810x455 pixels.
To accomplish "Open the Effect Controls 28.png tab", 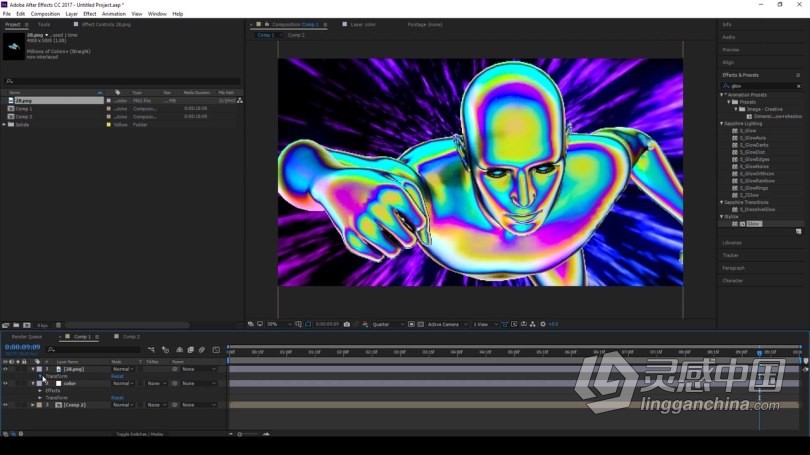I will coord(106,24).
